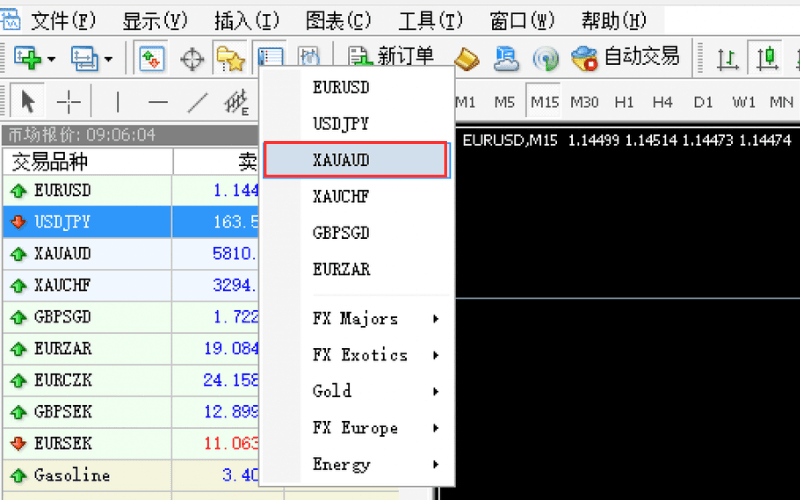The width and height of the screenshot is (800, 500).
Task: Switch to M1 timeframe
Action: click(x=465, y=102)
